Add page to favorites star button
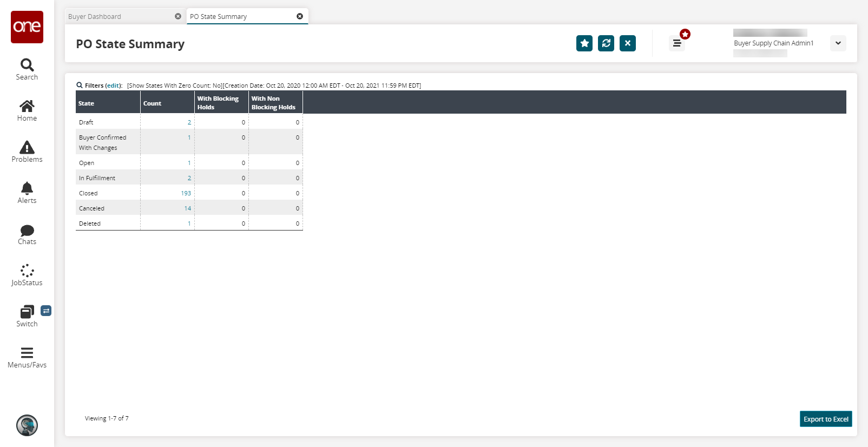The height and width of the screenshot is (447, 868). point(584,43)
